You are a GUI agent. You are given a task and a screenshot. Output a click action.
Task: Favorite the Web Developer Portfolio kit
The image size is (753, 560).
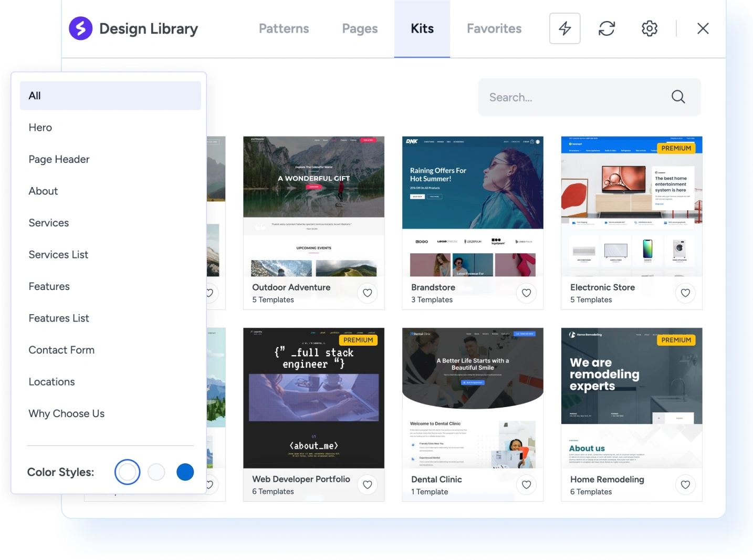point(367,485)
